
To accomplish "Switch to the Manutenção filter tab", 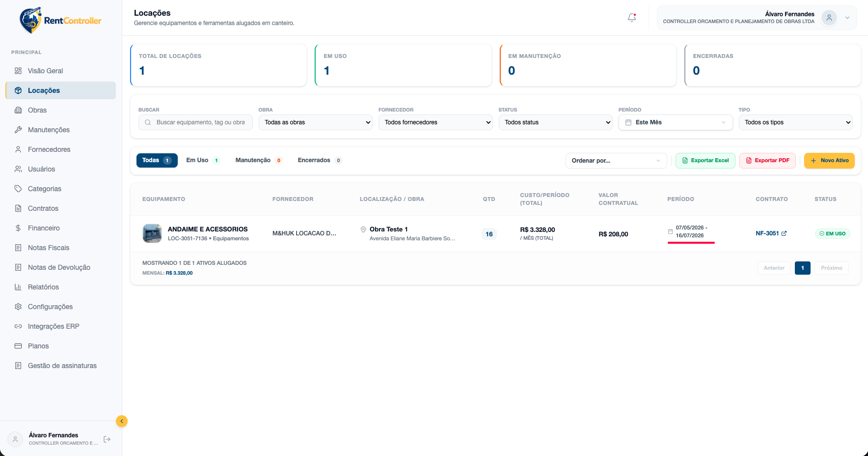I will tap(258, 160).
